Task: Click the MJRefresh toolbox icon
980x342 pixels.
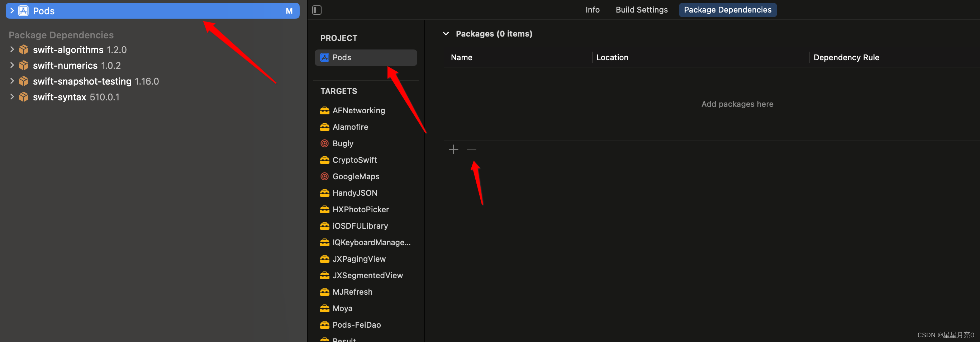Action: click(x=324, y=292)
